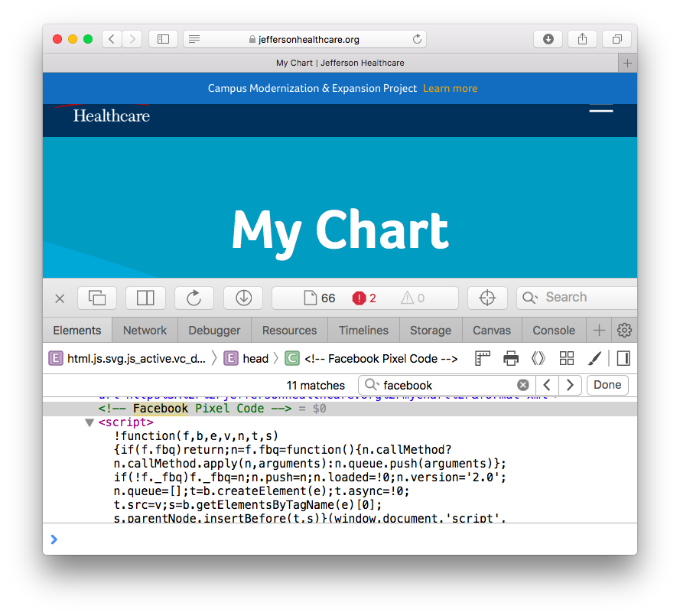Toggle paint flashing brush icon

tap(594, 358)
